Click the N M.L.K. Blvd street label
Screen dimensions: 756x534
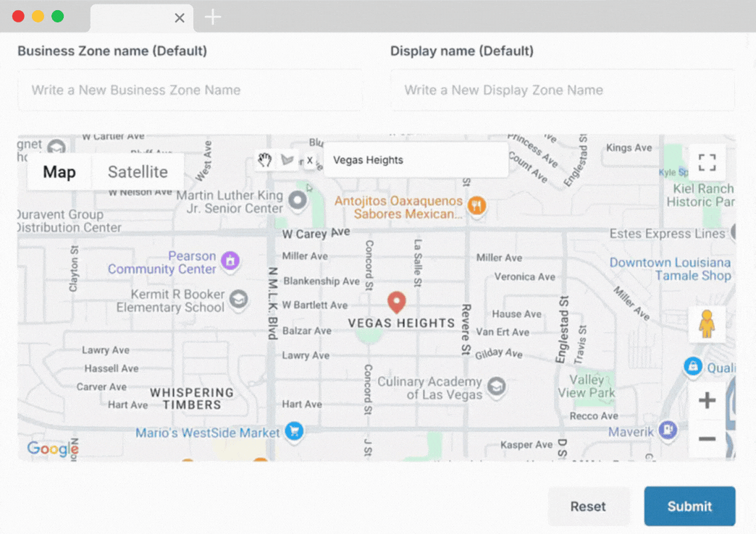272,303
